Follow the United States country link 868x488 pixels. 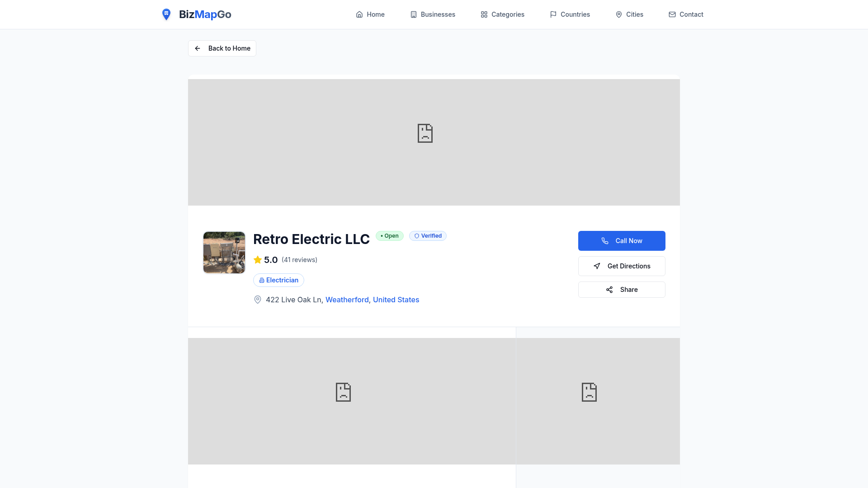396,300
